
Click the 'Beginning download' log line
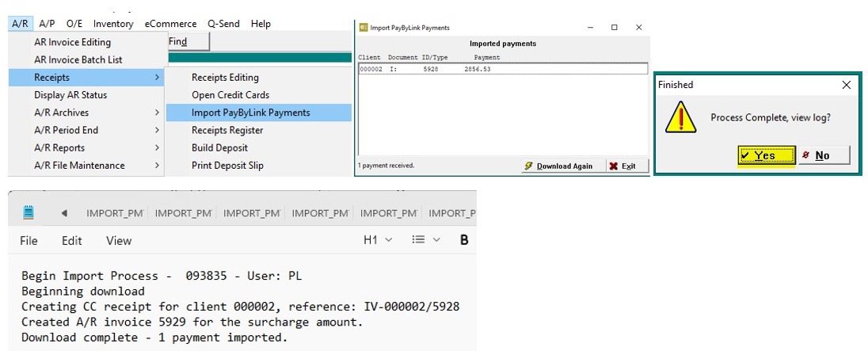click(83, 292)
